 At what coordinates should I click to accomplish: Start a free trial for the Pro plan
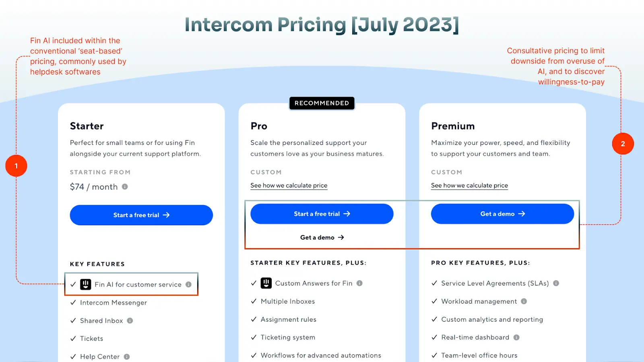point(321,214)
